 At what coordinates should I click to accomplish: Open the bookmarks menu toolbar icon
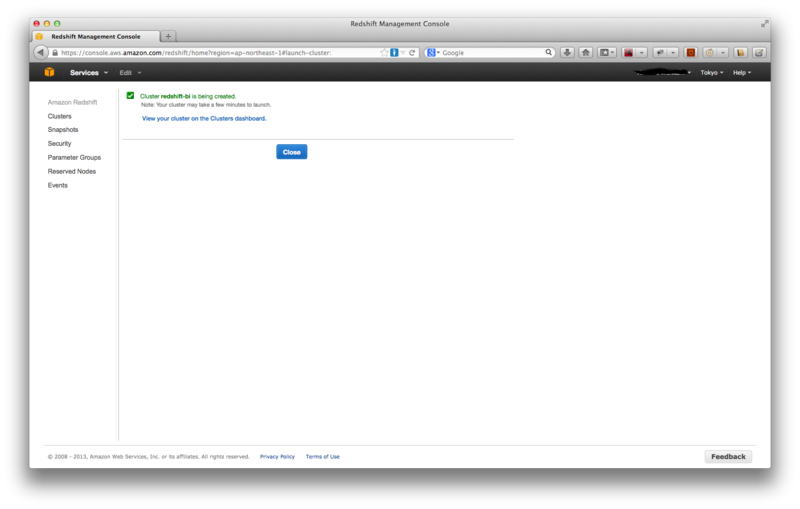point(607,53)
